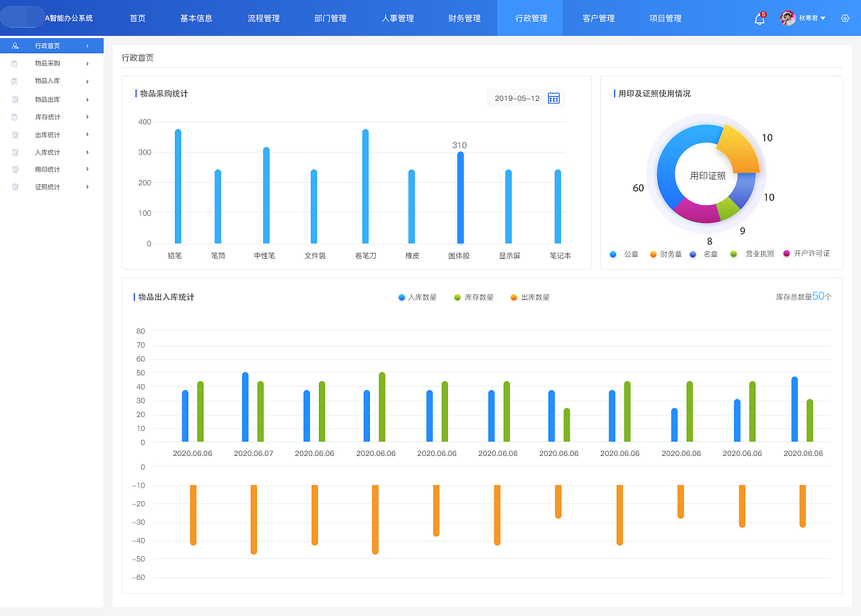
Task: Click the 2020.06.07 date label
Action: 254,453
